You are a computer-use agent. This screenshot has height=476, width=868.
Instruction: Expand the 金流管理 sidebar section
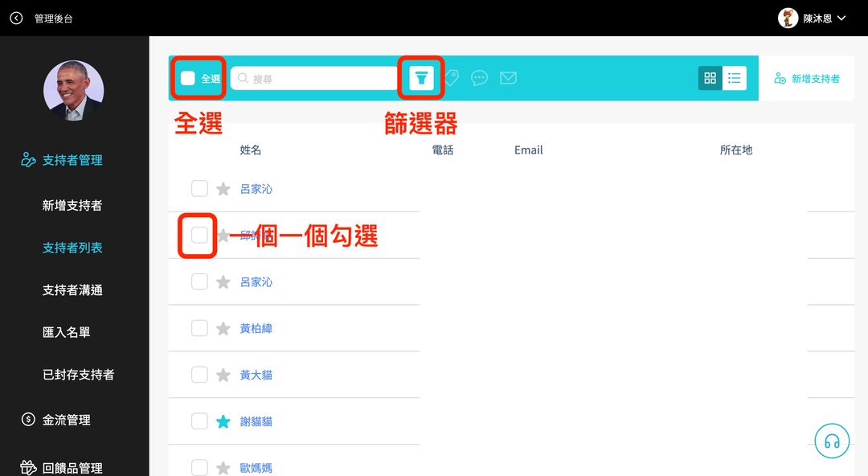pos(66,420)
